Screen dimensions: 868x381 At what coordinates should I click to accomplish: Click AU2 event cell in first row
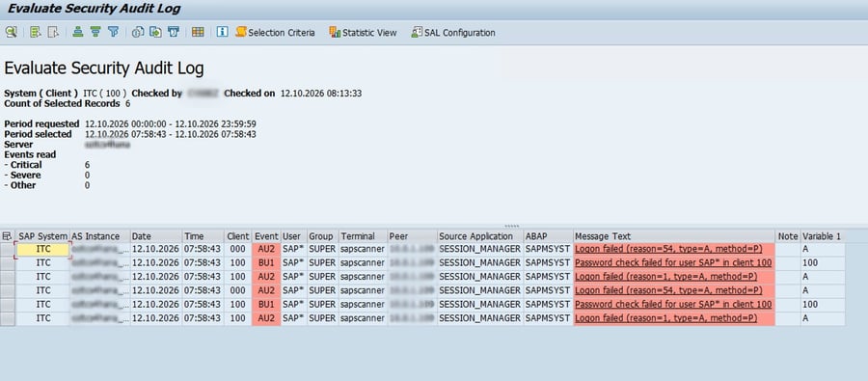pyautogui.click(x=266, y=250)
